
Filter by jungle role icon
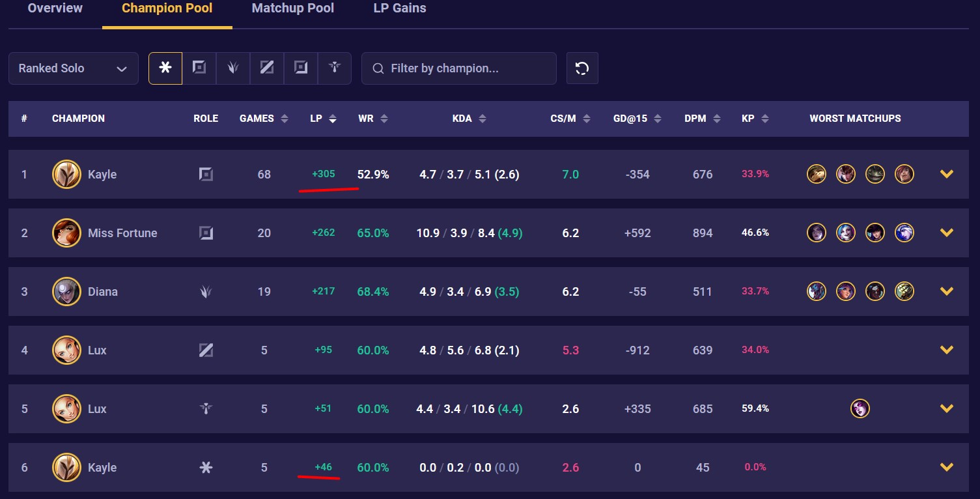click(x=233, y=68)
